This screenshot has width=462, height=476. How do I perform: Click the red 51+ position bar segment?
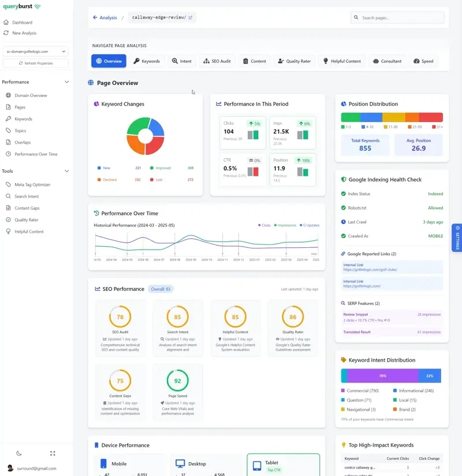431,117
